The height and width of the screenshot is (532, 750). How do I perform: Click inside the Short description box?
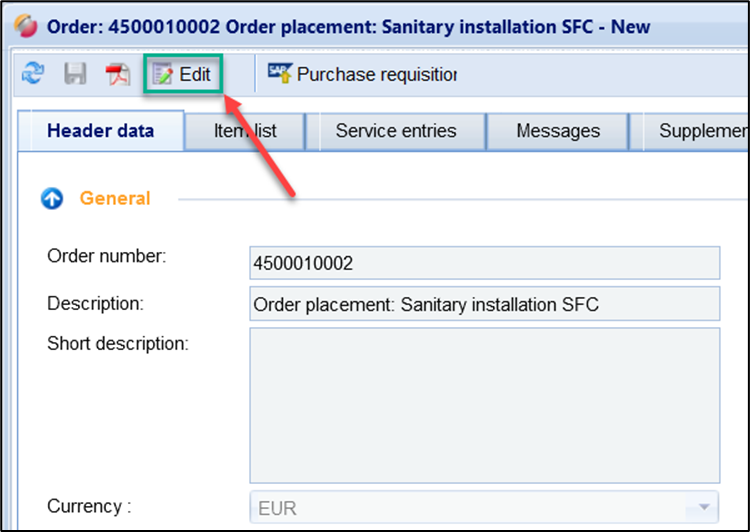484,405
